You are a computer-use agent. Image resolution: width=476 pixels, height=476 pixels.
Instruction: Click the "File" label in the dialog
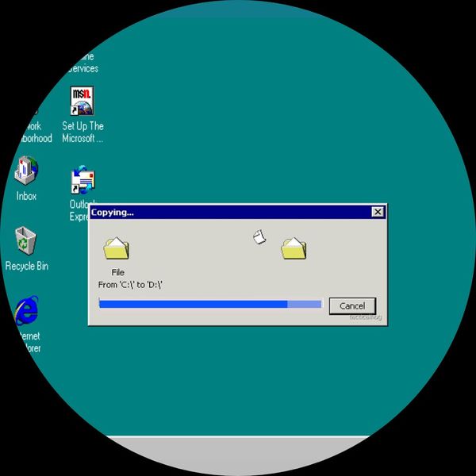(x=117, y=272)
